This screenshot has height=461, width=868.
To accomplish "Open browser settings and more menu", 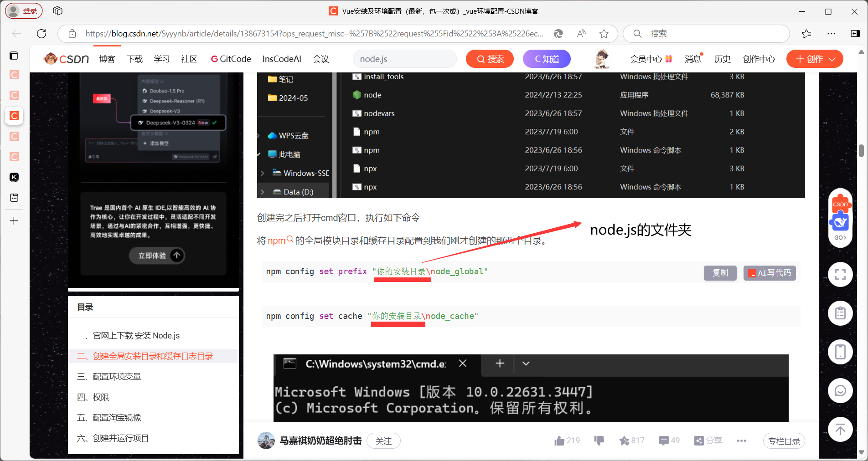I will click(832, 34).
